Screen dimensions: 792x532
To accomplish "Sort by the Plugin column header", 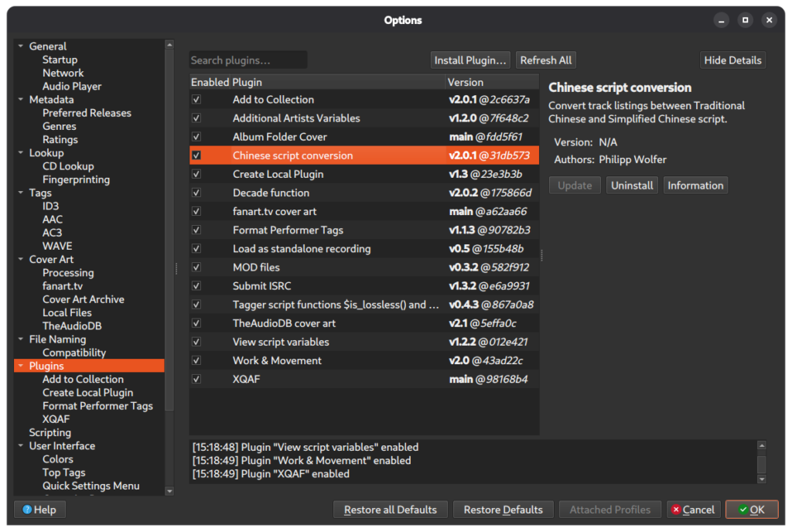I will 338,82.
